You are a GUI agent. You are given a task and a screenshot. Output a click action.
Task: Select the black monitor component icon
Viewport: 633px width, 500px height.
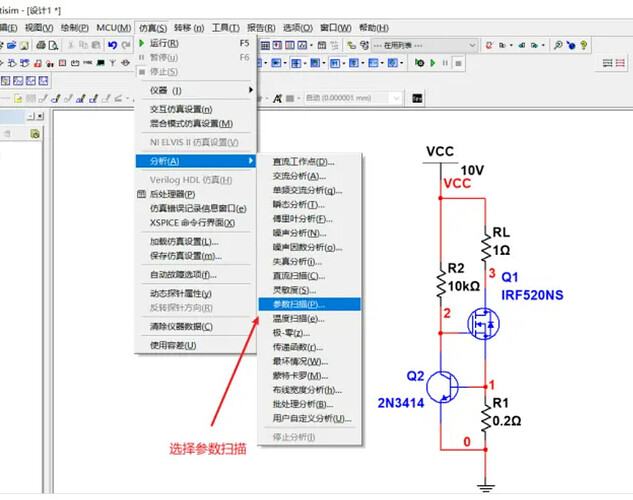(x=101, y=63)
